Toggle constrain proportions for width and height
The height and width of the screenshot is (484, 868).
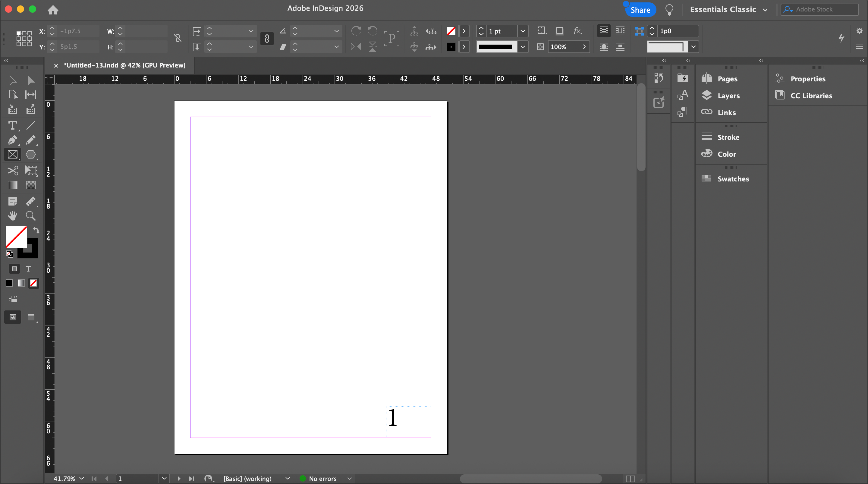coord(178,38)
